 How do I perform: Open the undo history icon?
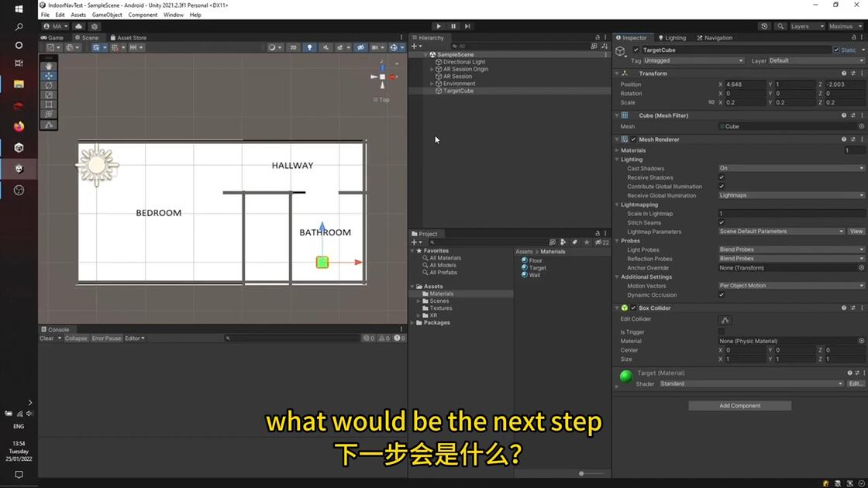click(764, 26)
